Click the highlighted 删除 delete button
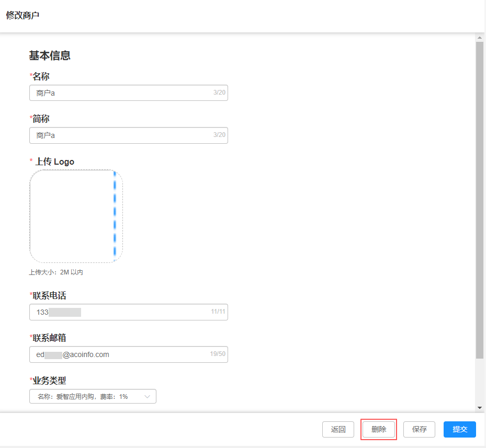The height and width of the screenshot is (448, 486). click(x=379, y=429)
